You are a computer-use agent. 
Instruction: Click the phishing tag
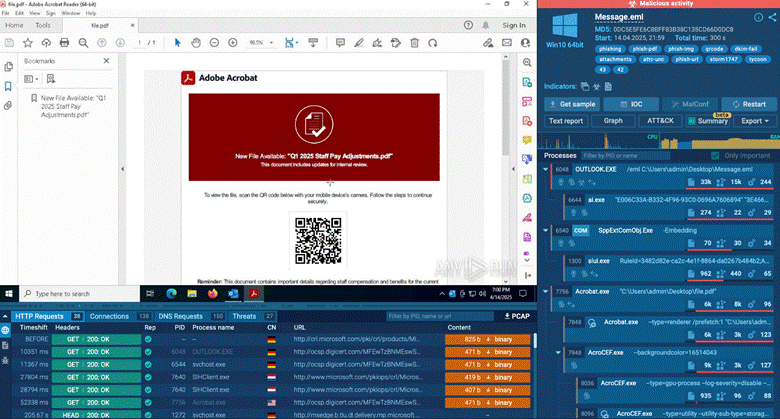tap(610, 49)
